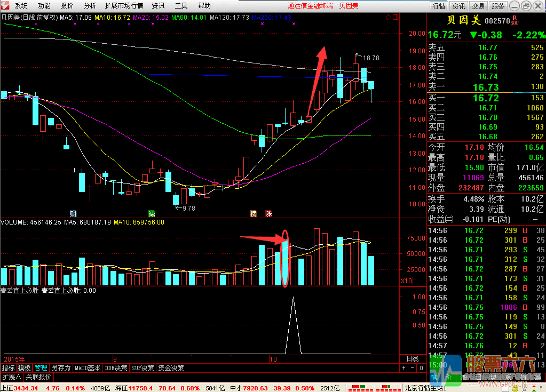Open the 帮助 menu
546x392 pixels.
204,5
